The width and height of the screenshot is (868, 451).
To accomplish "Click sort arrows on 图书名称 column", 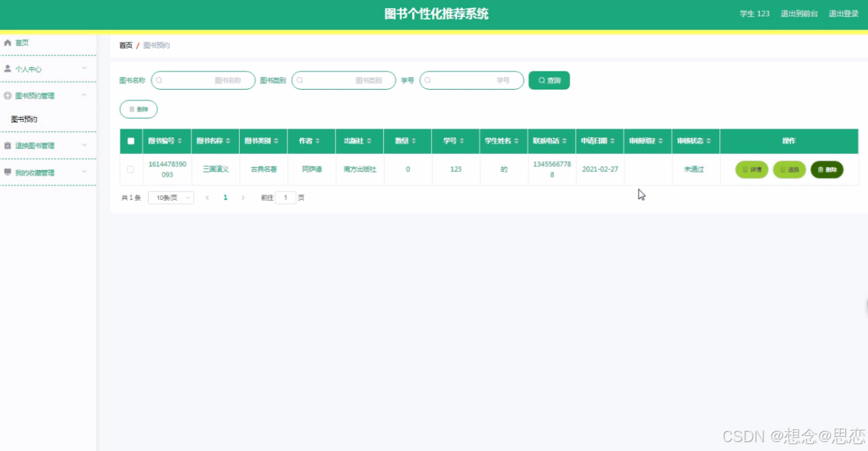I will [x=228, y=141].
